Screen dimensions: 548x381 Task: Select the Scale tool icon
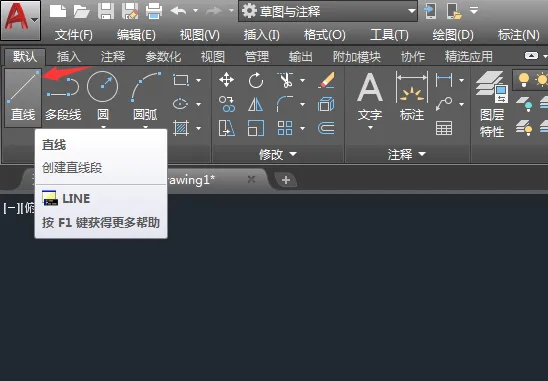pos(256,128)
